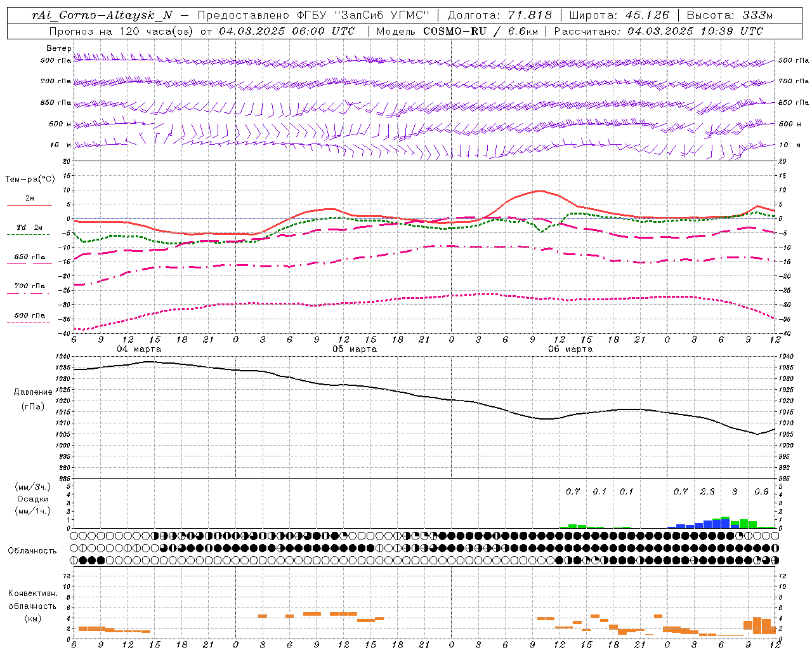The width and height of the screenshot is (812, 650).
Task: Click the 'Td 2м' dew point legend
Action: point(30,227)
